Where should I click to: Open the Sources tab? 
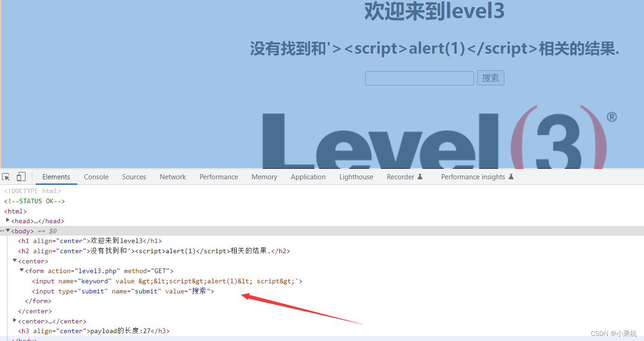coord(134,177)
